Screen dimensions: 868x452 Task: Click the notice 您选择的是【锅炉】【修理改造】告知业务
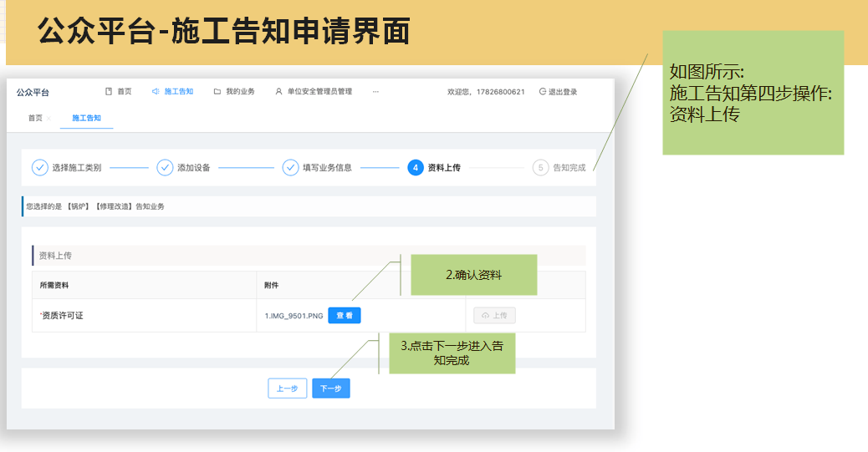point(95,206)
